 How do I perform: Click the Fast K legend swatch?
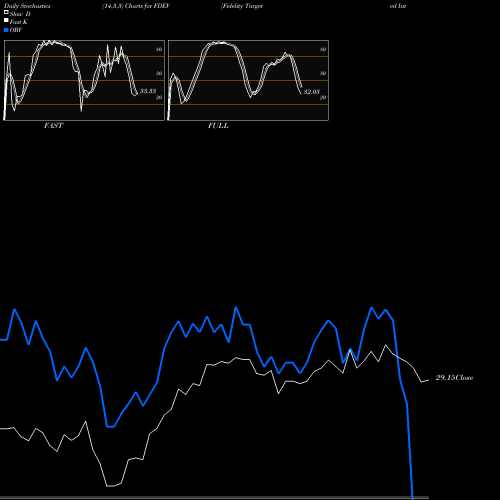6,21
